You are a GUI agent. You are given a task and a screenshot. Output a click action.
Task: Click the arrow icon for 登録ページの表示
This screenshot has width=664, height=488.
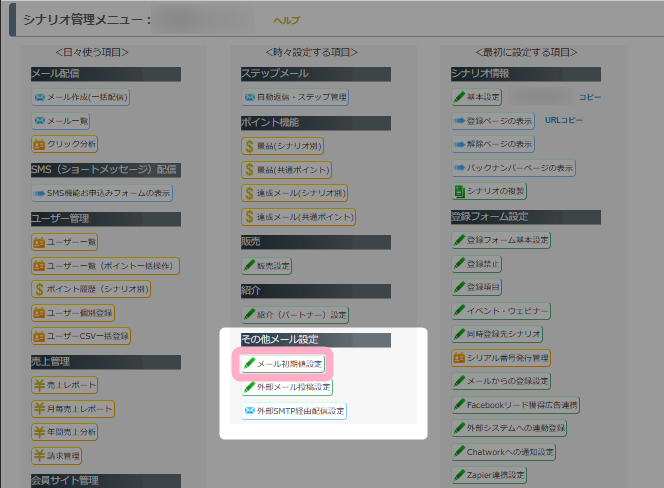coord(459,121)
